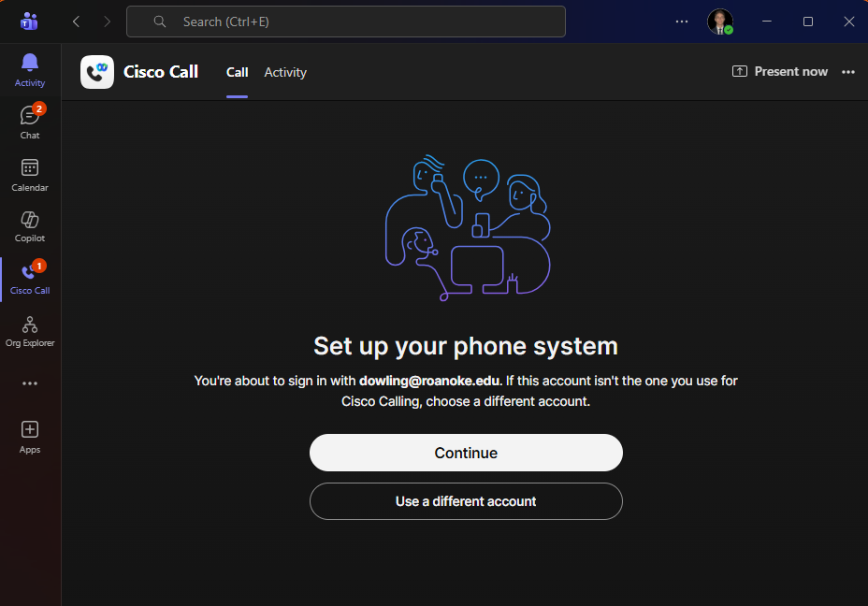This screenshot has height=606, width=868.
Task: Open Chat with two unread messages
Action: coord(30,122)
